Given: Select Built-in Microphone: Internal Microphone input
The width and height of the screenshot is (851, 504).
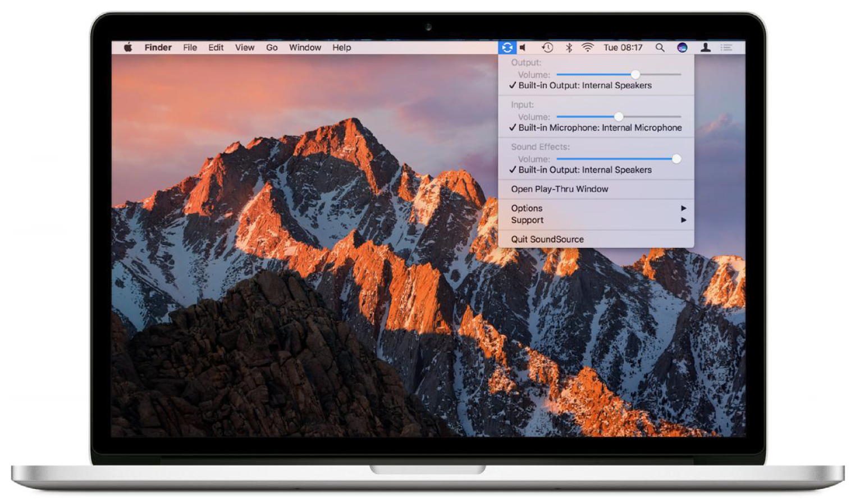Looking at the screenshot, I should (x=596, y=127).
